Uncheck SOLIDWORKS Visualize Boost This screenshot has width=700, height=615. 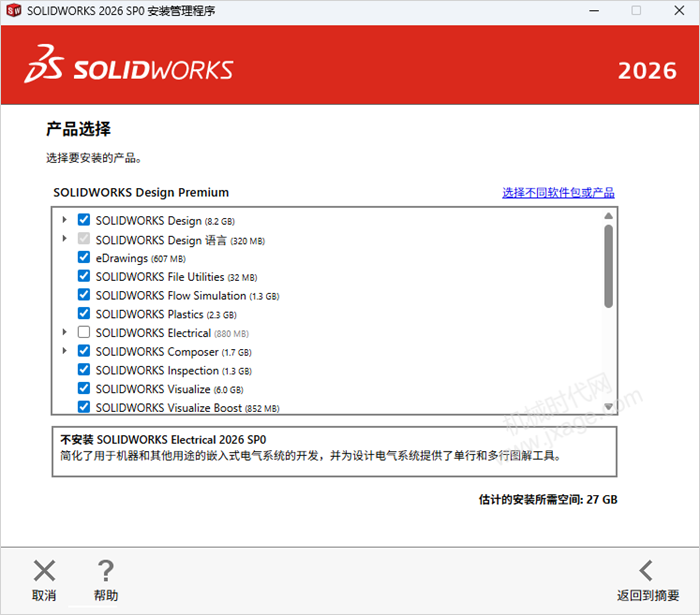[x=84, y=407]
